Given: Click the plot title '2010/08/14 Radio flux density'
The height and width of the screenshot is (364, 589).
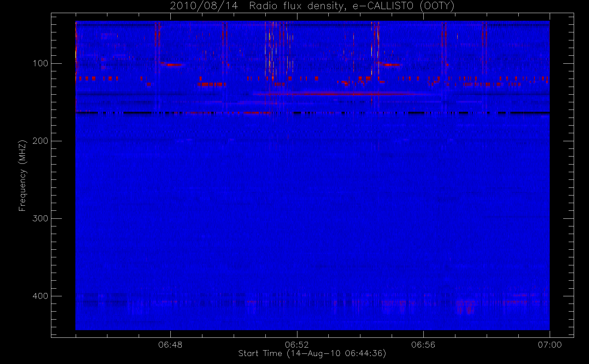Looking at the screenshot, I should pyautogui.click(x=312, y=6).
